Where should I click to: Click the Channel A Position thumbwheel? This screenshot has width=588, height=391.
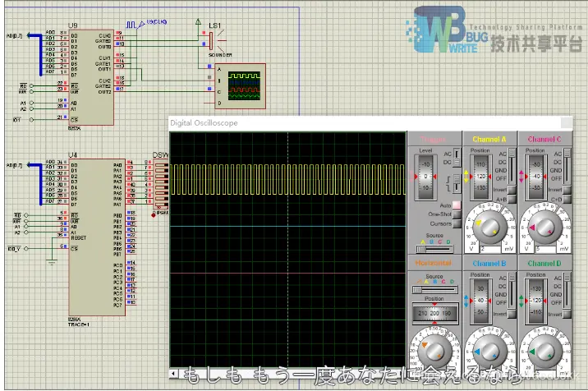480,177
